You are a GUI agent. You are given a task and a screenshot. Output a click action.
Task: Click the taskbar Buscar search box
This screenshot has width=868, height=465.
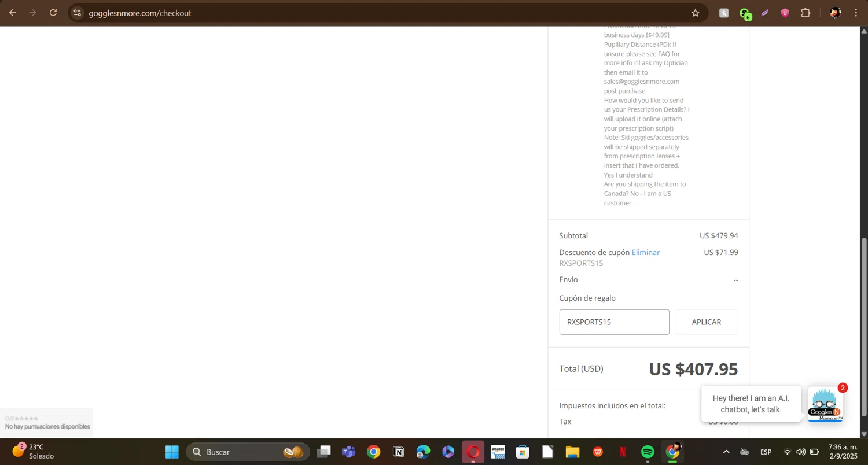coord(248,452)
